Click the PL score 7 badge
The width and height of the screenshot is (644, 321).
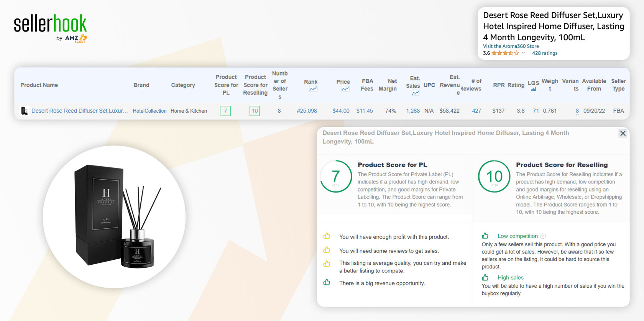pyautogui.click(x=225, y=111)
